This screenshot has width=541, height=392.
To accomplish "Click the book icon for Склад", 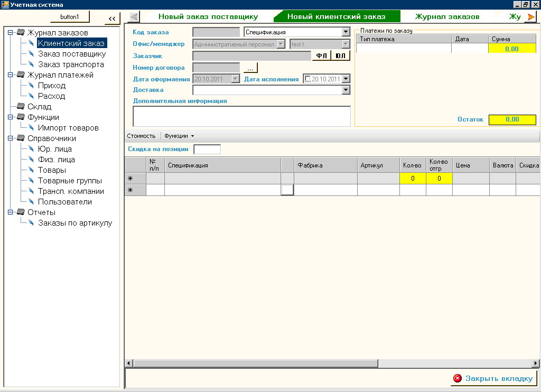I will coord(21,107).
